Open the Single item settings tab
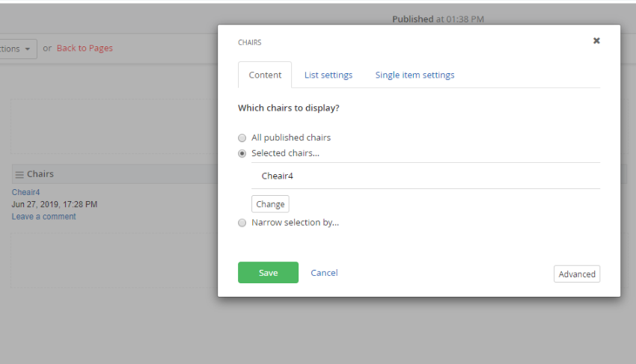 point(415,75)
